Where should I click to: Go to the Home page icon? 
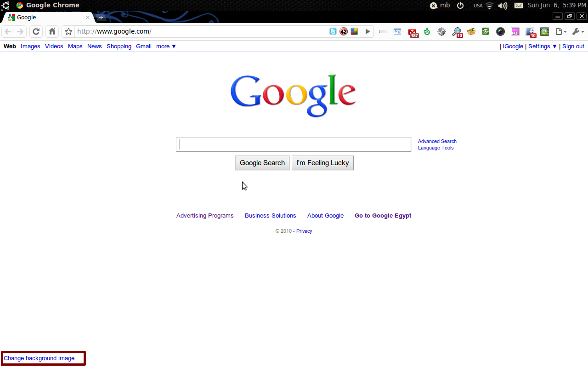click(52, 32)
